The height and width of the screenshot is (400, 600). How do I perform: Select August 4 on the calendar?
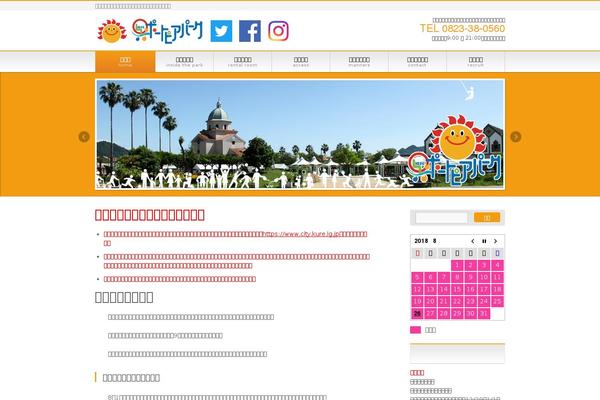497,265
